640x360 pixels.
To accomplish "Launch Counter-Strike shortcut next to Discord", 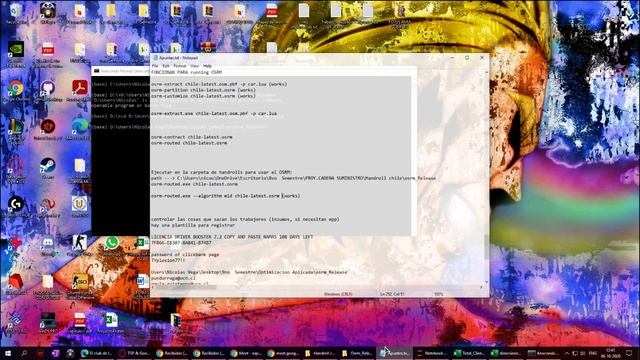I will tap(80, 245).
